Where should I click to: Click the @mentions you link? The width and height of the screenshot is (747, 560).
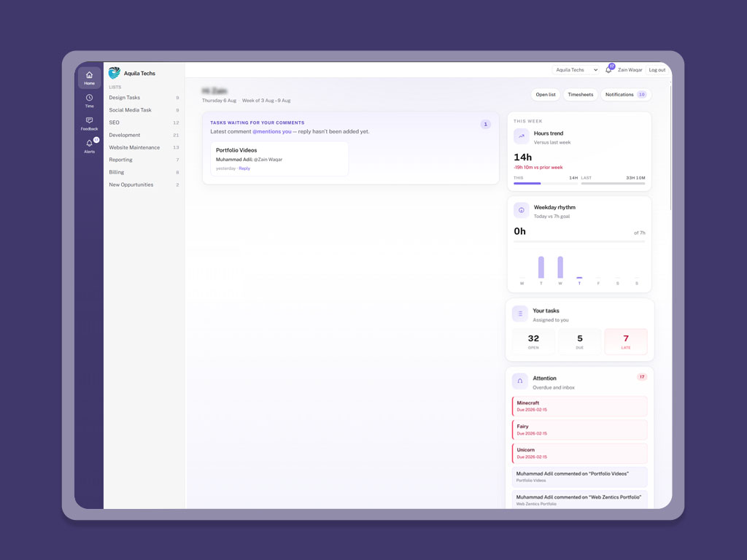coord(271,131)
